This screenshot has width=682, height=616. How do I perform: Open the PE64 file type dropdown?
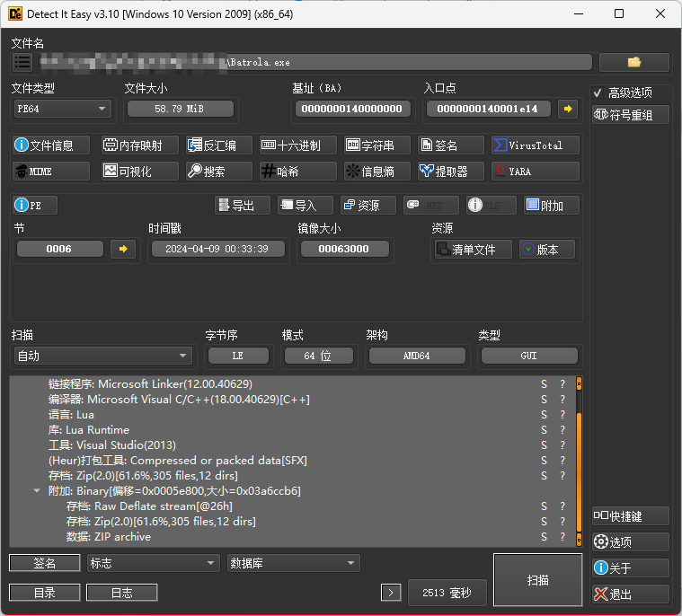click(x=61, y=109)
